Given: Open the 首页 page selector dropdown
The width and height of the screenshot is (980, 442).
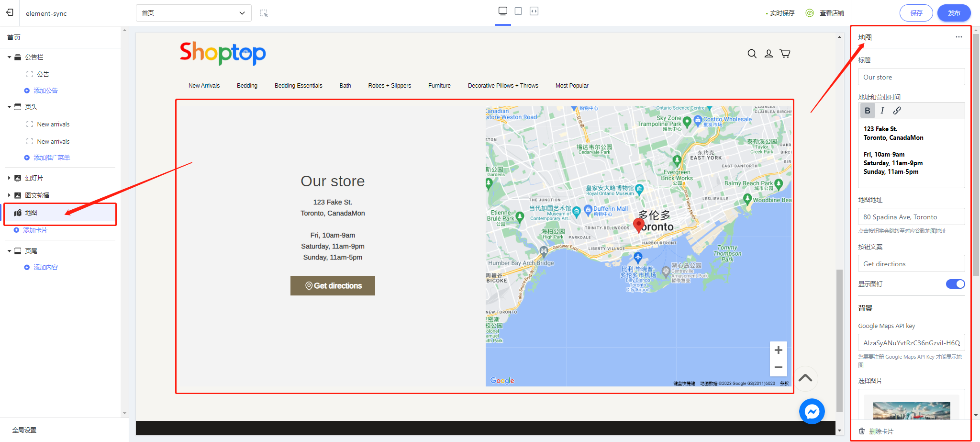Looking at the screenshot, I should 194,13.
